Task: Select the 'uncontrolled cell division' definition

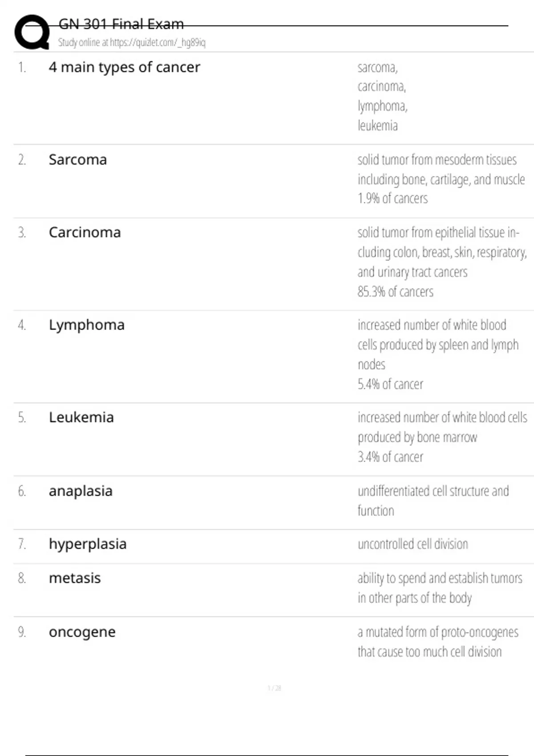Action: pyautogui.click(x=413, y=544)
